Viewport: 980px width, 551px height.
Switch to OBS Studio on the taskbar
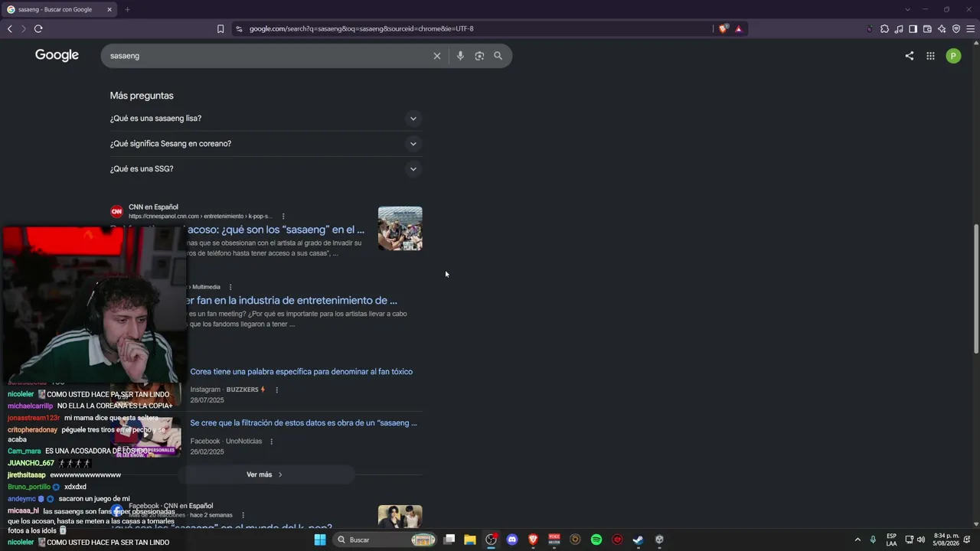(x=492, y=540)
